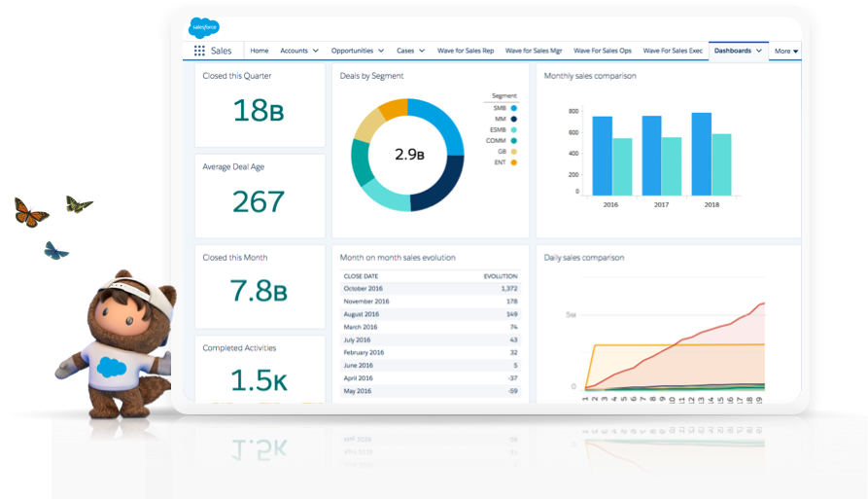This screenshot has width=868, height=499.
Task: Open the App Launcher grid icon
Action: pos(199,51)
